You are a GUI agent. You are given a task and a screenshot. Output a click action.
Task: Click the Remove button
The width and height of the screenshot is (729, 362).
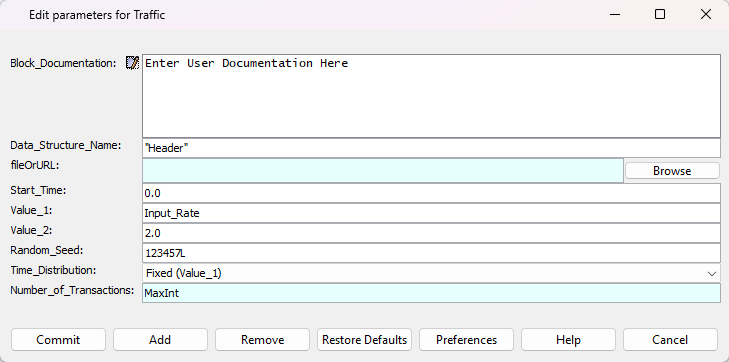[262, 340]
